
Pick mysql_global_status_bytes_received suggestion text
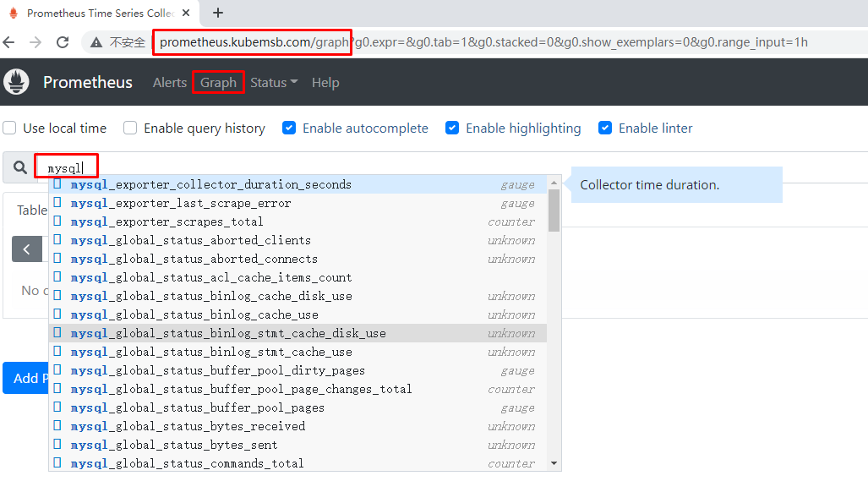pos(188,426)
